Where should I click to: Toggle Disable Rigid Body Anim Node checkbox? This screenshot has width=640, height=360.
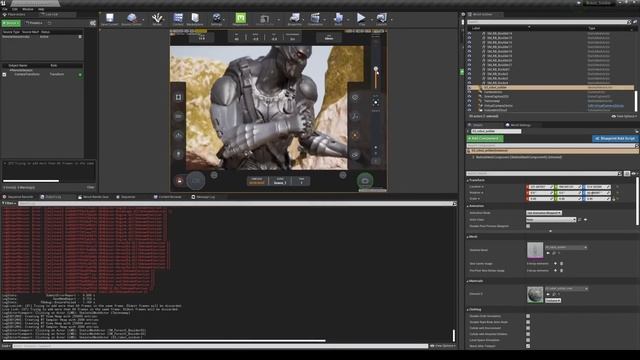click(x=528, y=322)
